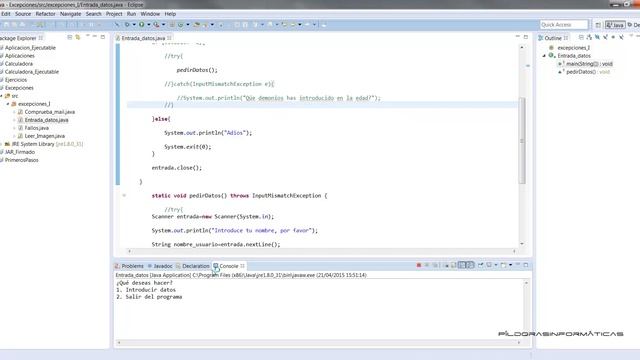Open the Project menu

[x=114, y=14]
